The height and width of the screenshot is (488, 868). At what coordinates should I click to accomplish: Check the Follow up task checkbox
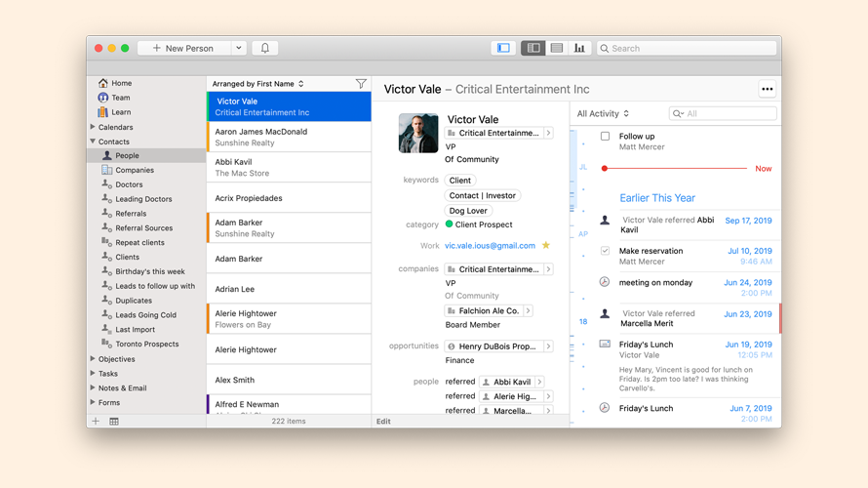(x=605, y=136)
